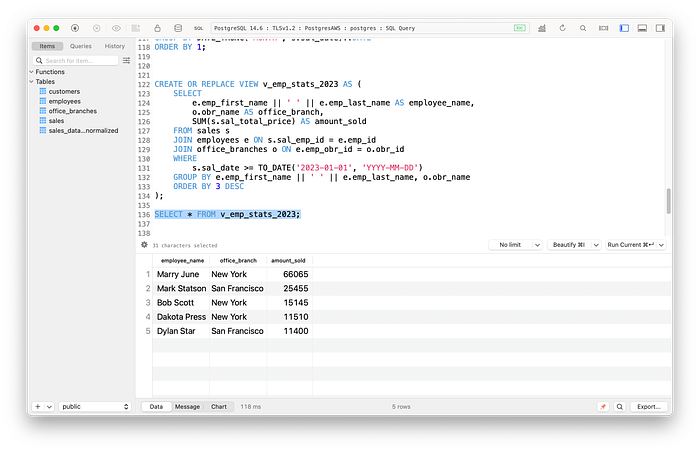Click line 136 SELECT statement in editor

227,214
